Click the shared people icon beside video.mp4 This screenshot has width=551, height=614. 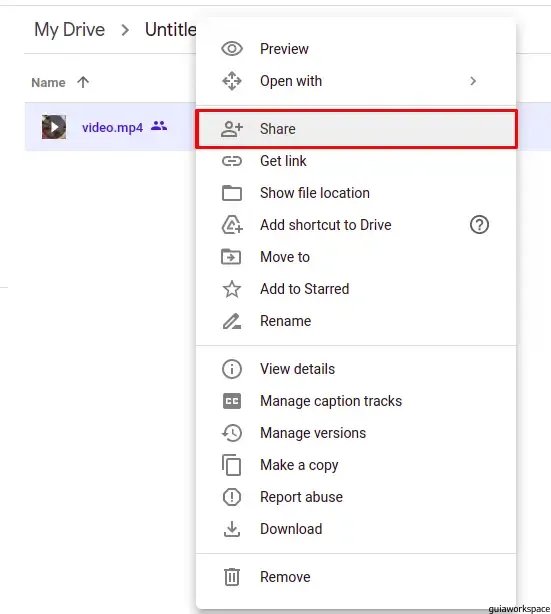[159, 126]
